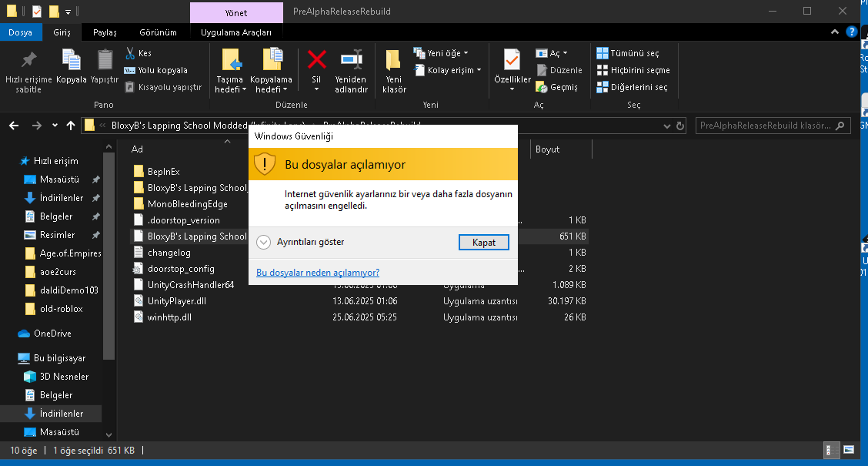Click the red Sil delete icon
The image size is (868, 466).
(x=316, y=59)
